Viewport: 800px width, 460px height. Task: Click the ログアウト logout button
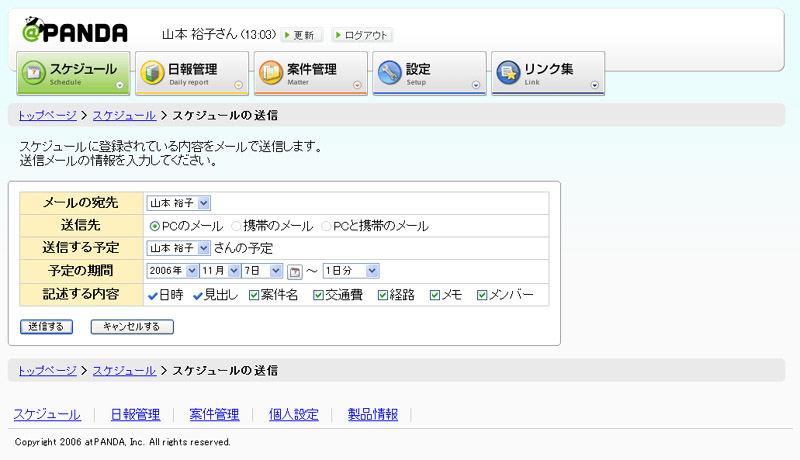(362, 35)
